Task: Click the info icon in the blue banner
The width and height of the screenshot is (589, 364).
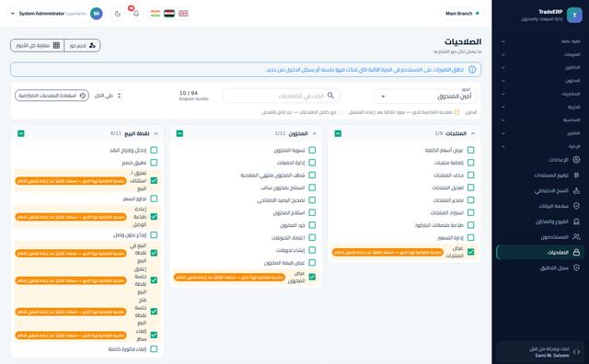Action: (472, 70)
